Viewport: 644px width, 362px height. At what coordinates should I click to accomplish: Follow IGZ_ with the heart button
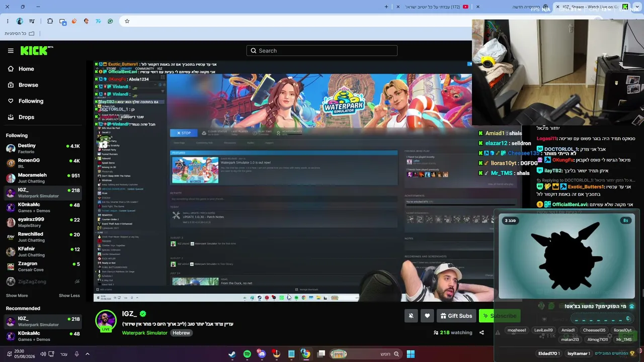coord(427,316)
